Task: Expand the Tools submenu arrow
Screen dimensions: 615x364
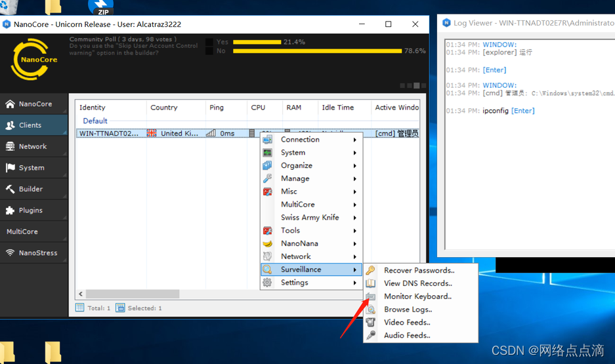Action: click(x=354, y=231)
